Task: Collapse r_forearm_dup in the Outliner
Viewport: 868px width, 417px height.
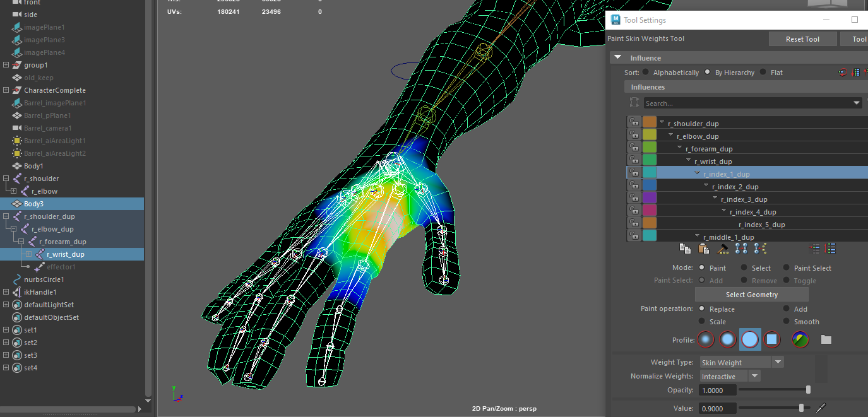Action: [x=21, y=242]
